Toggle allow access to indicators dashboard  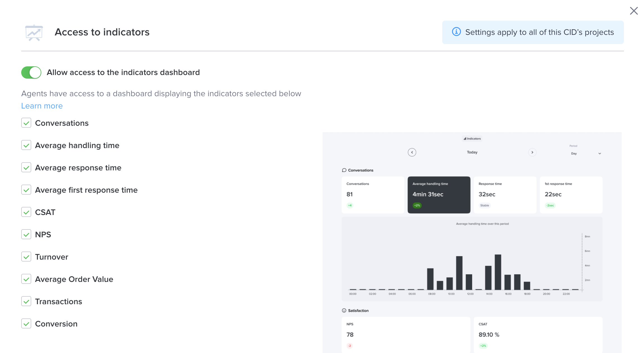tap(31, 72)
